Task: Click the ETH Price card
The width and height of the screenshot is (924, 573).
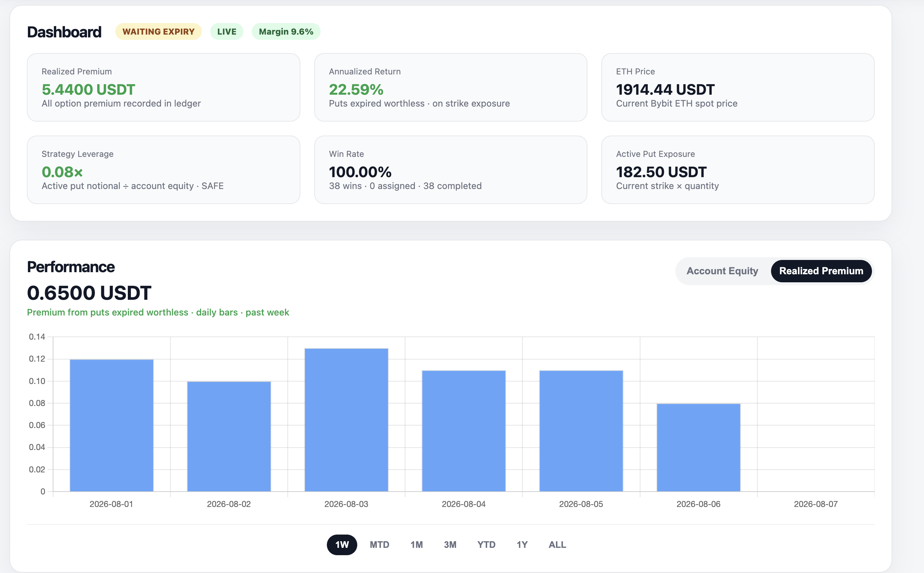Action: tap(738, 87)
